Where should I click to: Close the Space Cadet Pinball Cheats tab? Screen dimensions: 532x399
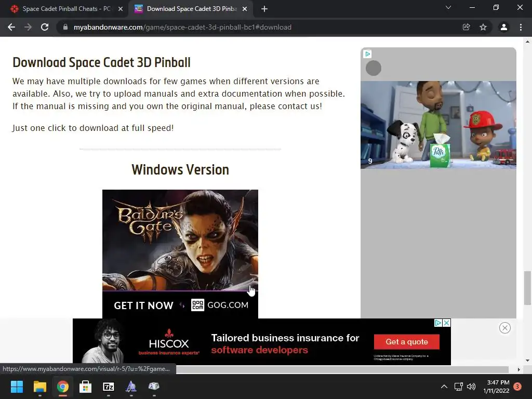coord(121,9)
